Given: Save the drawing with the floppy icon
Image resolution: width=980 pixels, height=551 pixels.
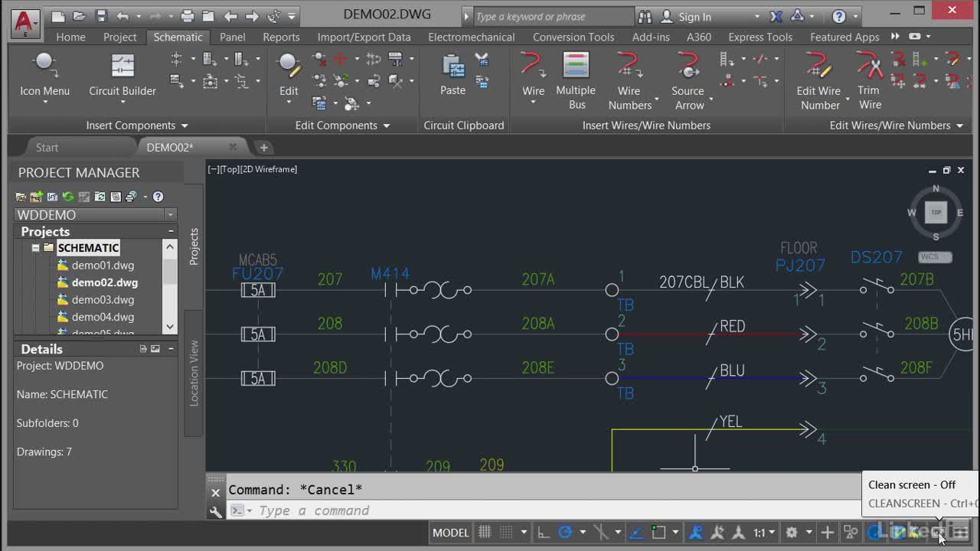Looking at the screenshot, I should pos(101,16).
